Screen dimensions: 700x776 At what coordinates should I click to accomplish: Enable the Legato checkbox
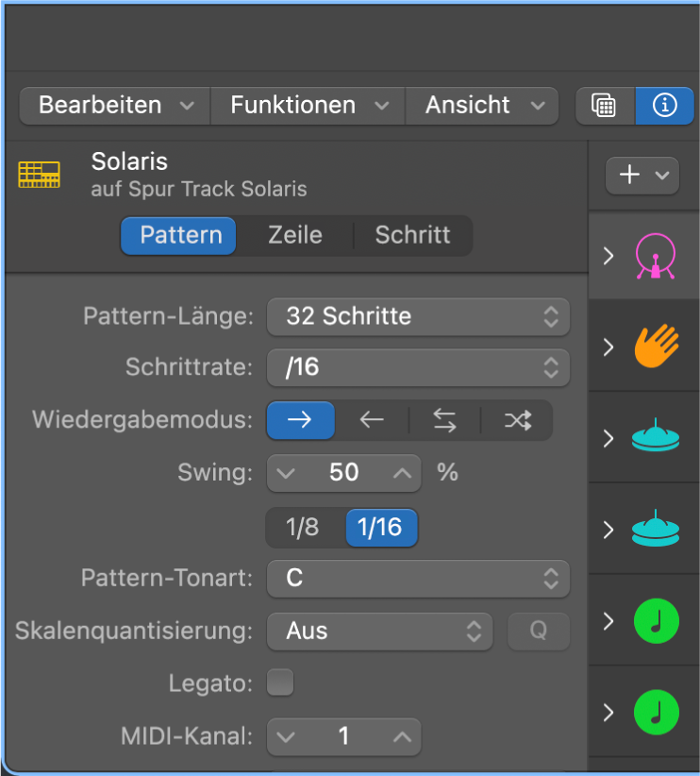click(280, 683)
